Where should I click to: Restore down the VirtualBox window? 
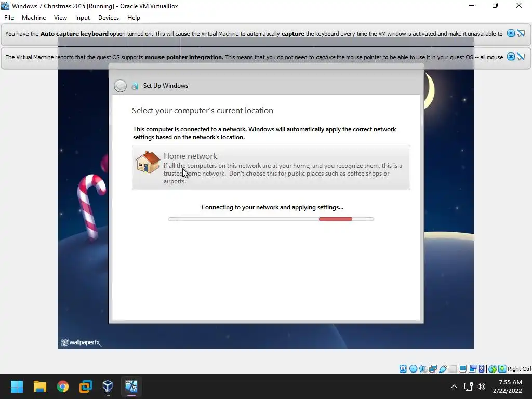[x=495, y=5]
